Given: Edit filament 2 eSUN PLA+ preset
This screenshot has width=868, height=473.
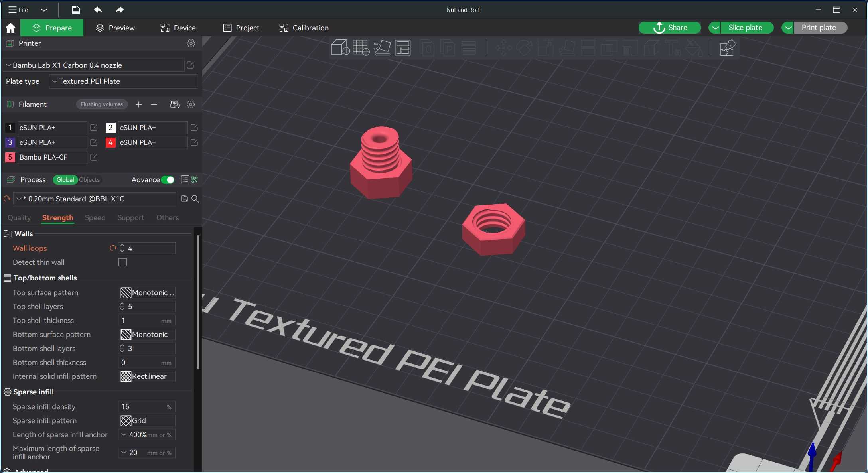Looking at the screenshot, I should click(194, 128).
